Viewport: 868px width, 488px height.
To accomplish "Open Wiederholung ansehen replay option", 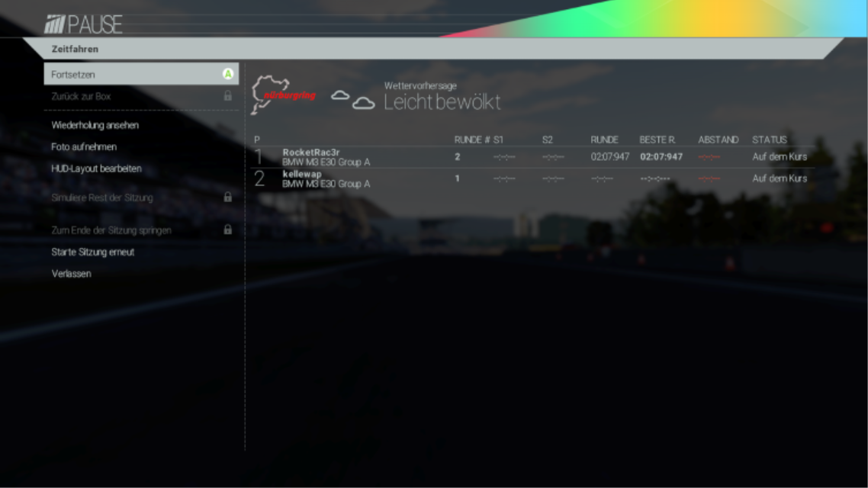I will [95, 126].
